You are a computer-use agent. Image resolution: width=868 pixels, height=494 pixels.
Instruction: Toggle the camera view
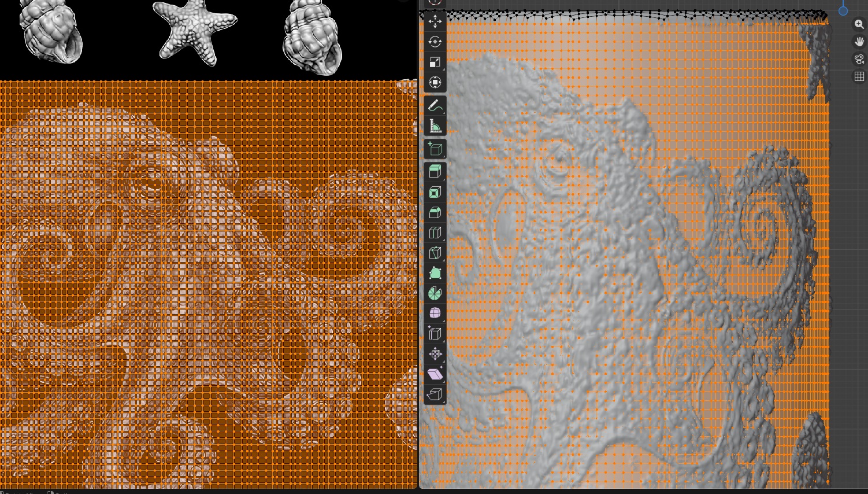[859, 59]
